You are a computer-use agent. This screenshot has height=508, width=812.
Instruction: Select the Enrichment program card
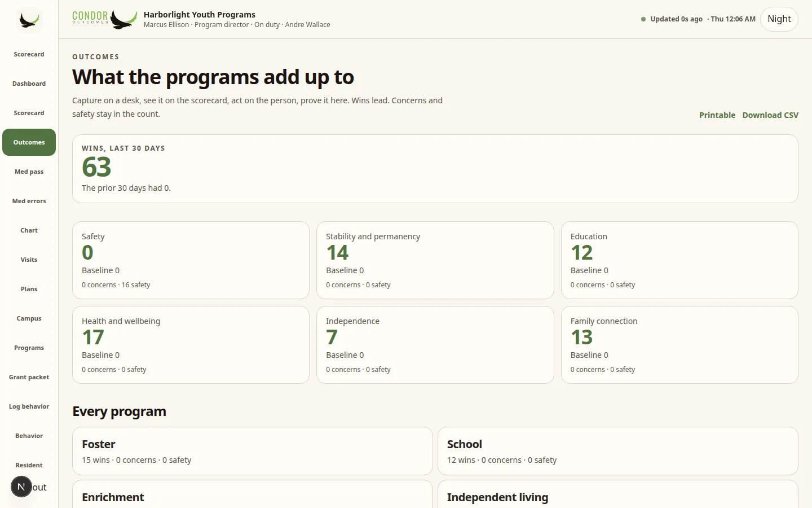[x=253, y=494]
